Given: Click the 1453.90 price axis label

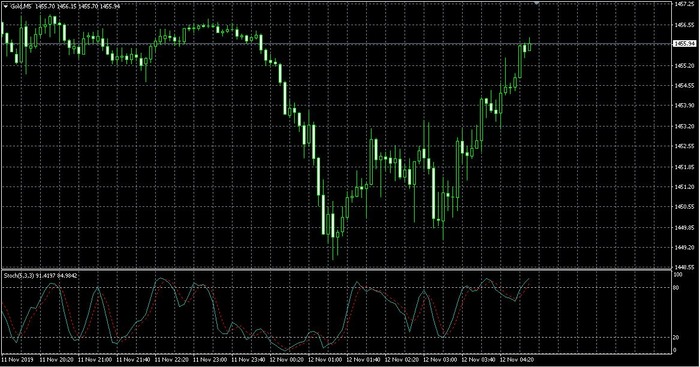Looking at the screenshot, I should pyautogui.click(x=684, y=106).
